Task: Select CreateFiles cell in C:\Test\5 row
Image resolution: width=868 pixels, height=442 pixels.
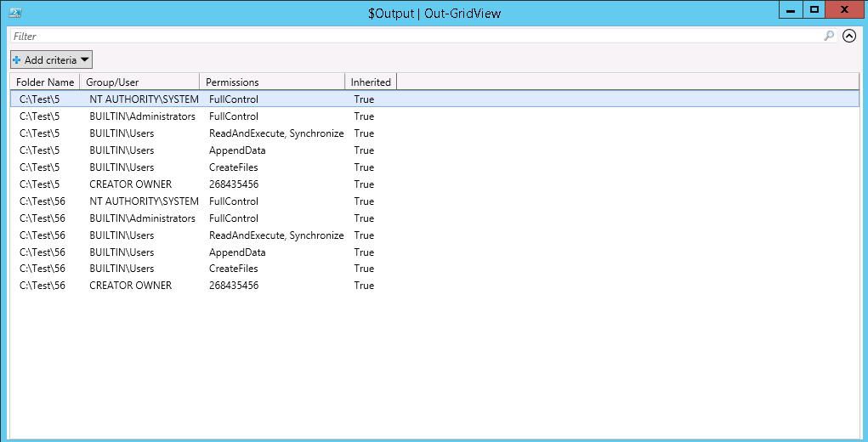Action: 233,167
